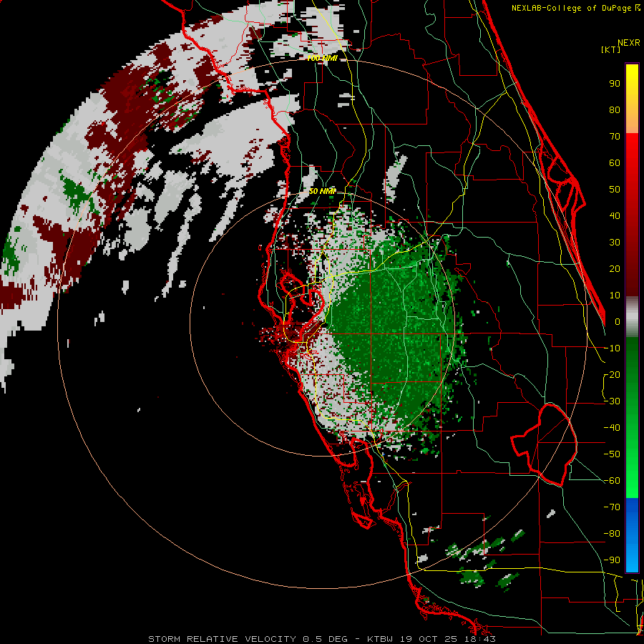The image size is (644, 644).
Task: Pick the gray zero-velocity segment of the color bar
Action: point(632,317)
